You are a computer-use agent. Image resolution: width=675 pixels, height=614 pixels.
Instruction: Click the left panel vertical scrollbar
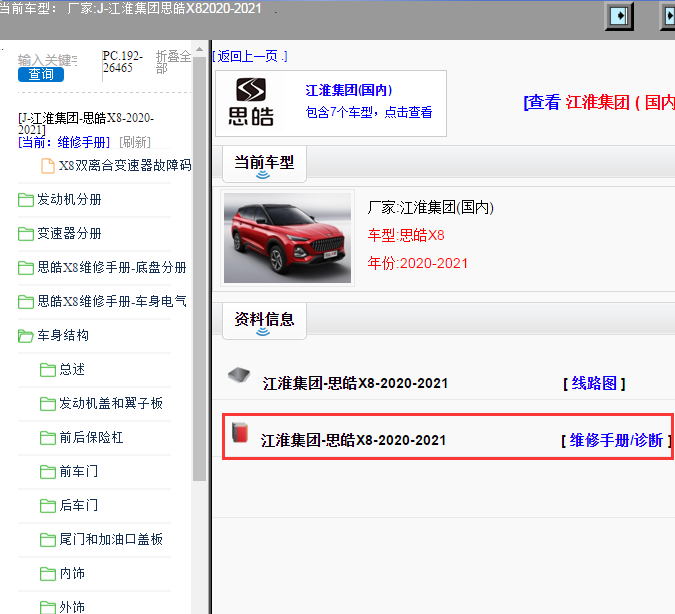[x=199, y=267]
